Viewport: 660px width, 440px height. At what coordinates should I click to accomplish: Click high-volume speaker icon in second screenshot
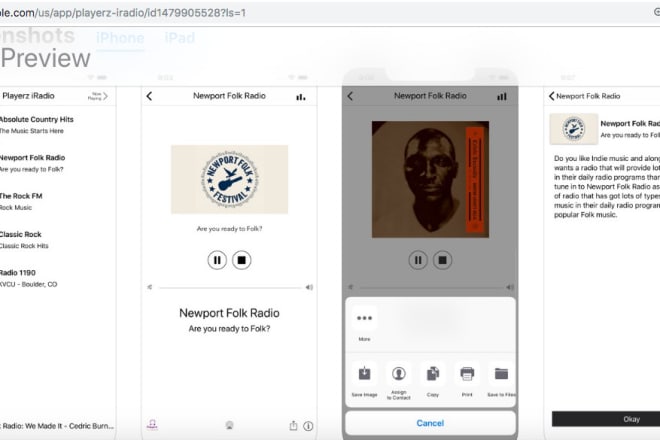(x=309, y=287)
